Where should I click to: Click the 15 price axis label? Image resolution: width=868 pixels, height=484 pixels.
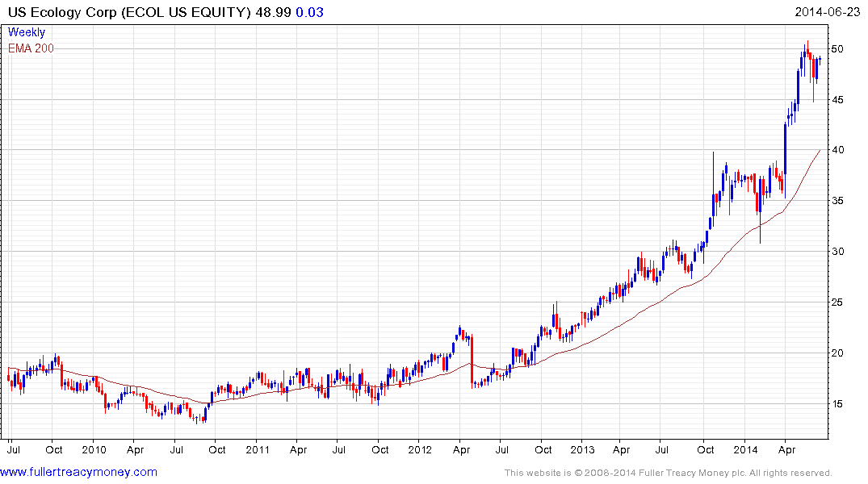[x=837, y=404]
